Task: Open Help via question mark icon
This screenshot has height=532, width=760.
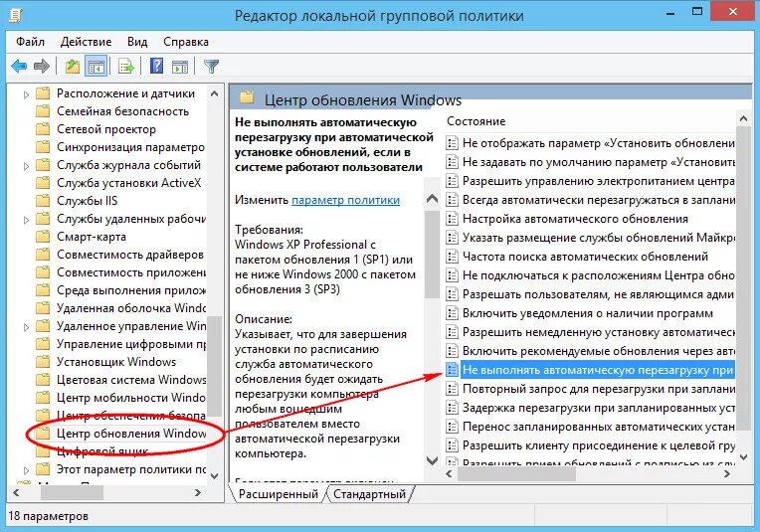Action: [x=156, y=66]
